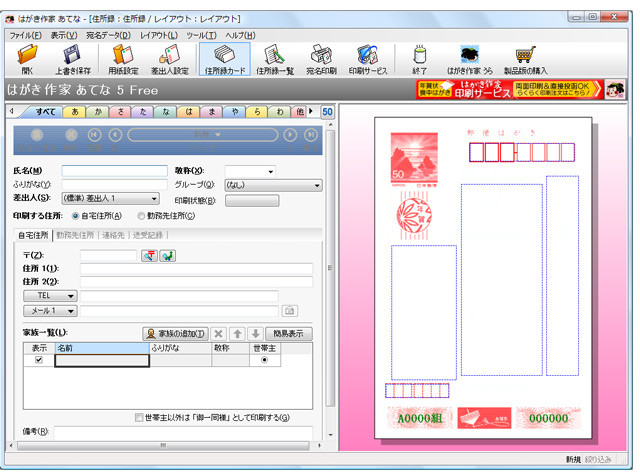Open 印刷サービス from the toolbar

(x=368, y=60)
